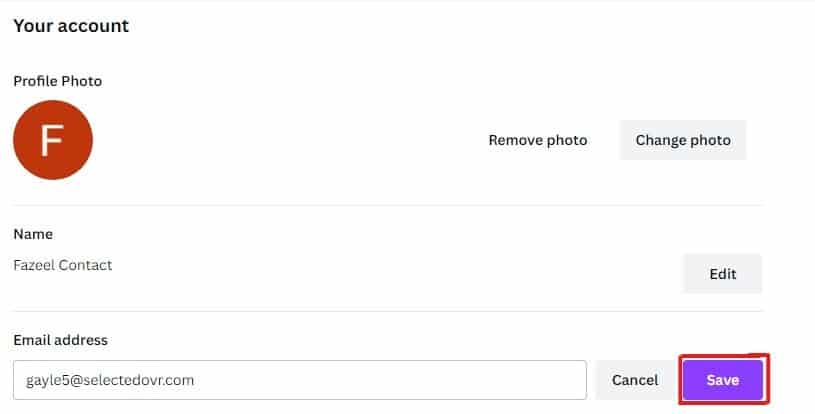Click the Your account heading
This screenshot has height=414, width=815.
coord(71,25)
